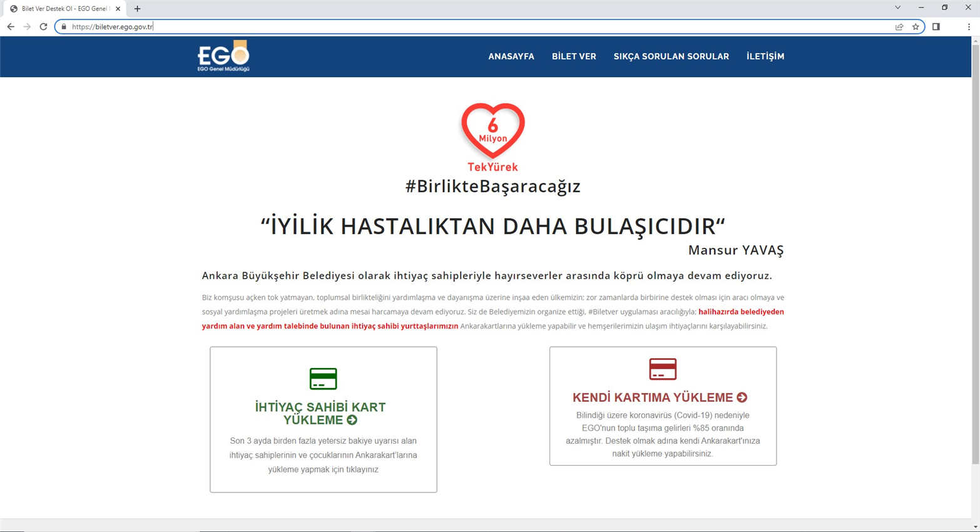Expand the tab search chevron
This screenshot has width=980, height=532.
coord(897,8)
